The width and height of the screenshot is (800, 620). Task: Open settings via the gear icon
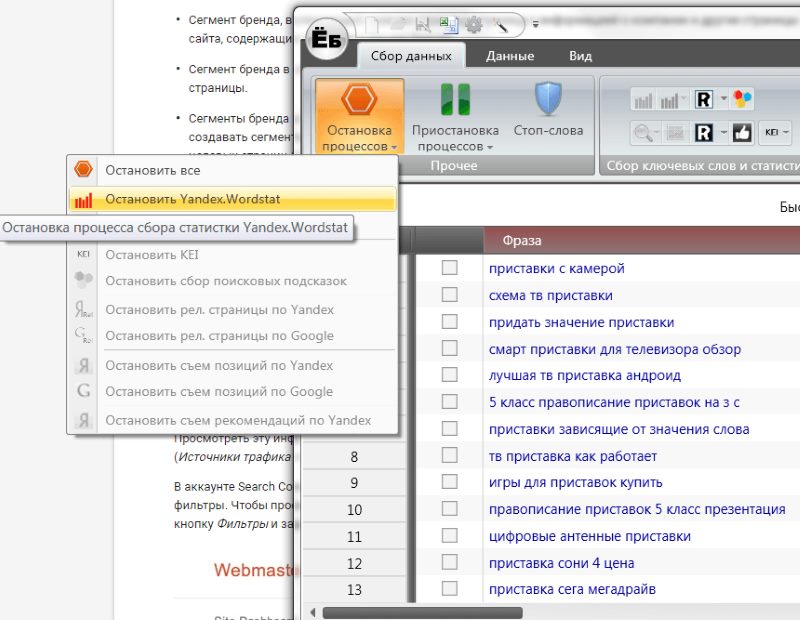tap(473, 24)
